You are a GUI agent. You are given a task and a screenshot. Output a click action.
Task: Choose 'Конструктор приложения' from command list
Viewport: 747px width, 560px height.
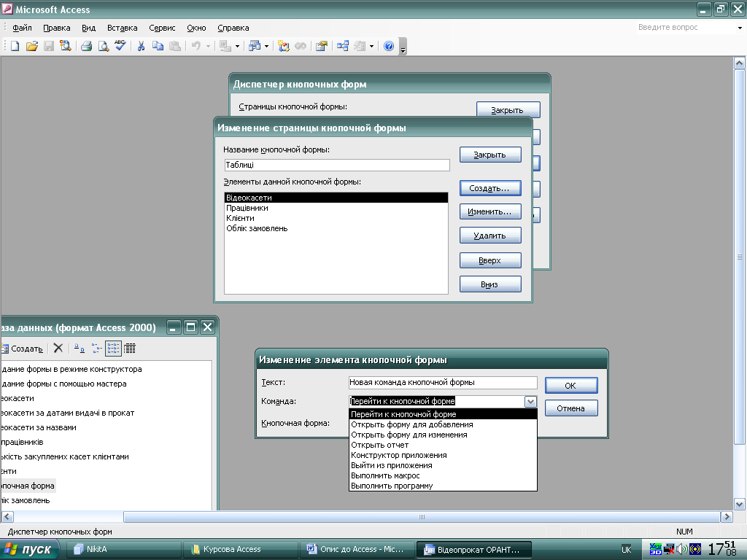click(443, 455)
